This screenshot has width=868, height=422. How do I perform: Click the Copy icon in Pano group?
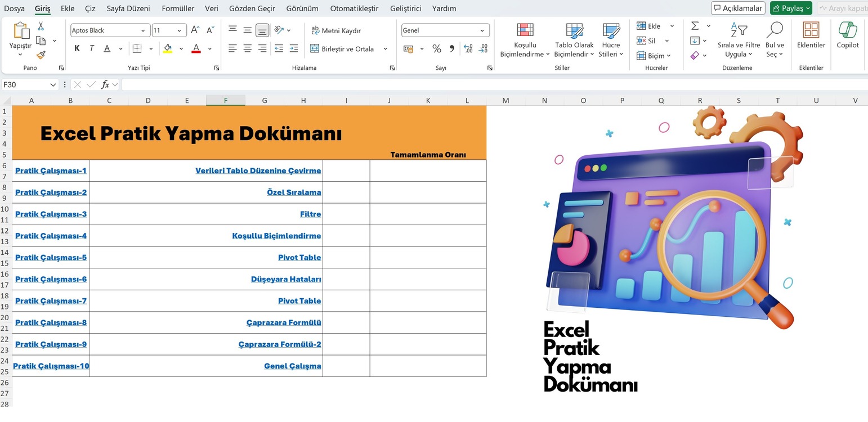pyautogui.click(x=41, y=41)
